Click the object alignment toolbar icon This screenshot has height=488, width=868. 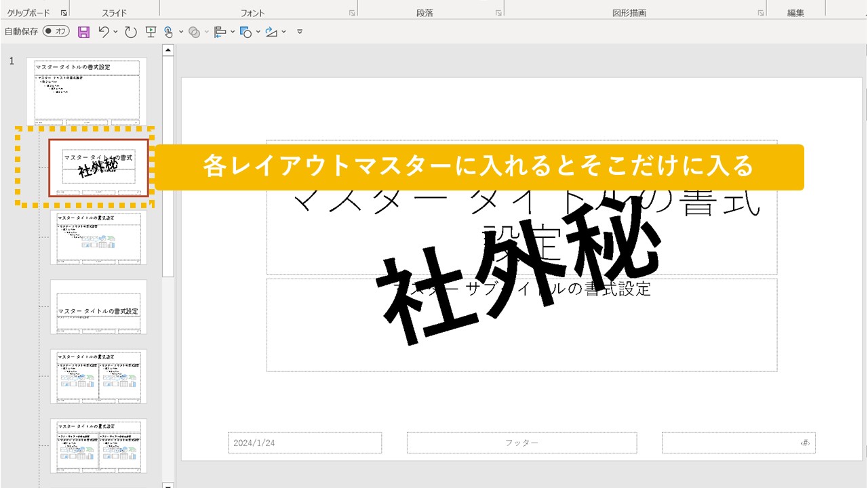(x=219, y=31)
